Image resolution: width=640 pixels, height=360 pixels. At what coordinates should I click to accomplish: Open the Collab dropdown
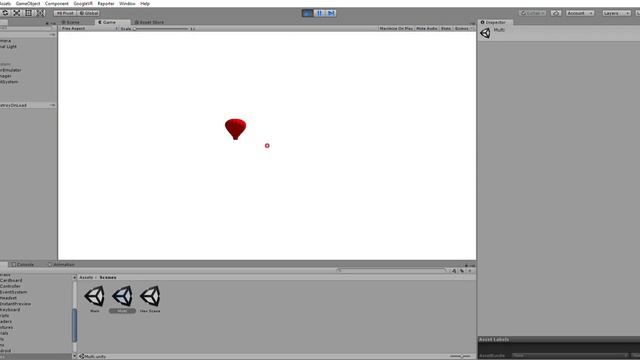(533, 13)
